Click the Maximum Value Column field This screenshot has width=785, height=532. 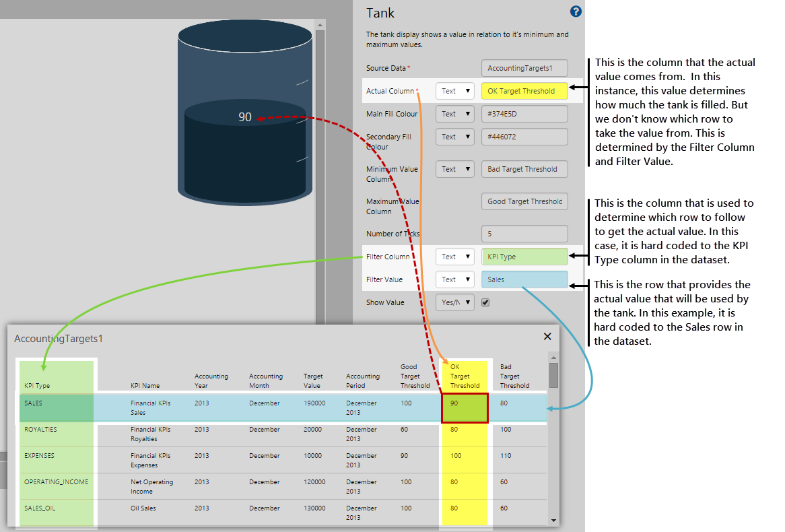click(524, 201)
